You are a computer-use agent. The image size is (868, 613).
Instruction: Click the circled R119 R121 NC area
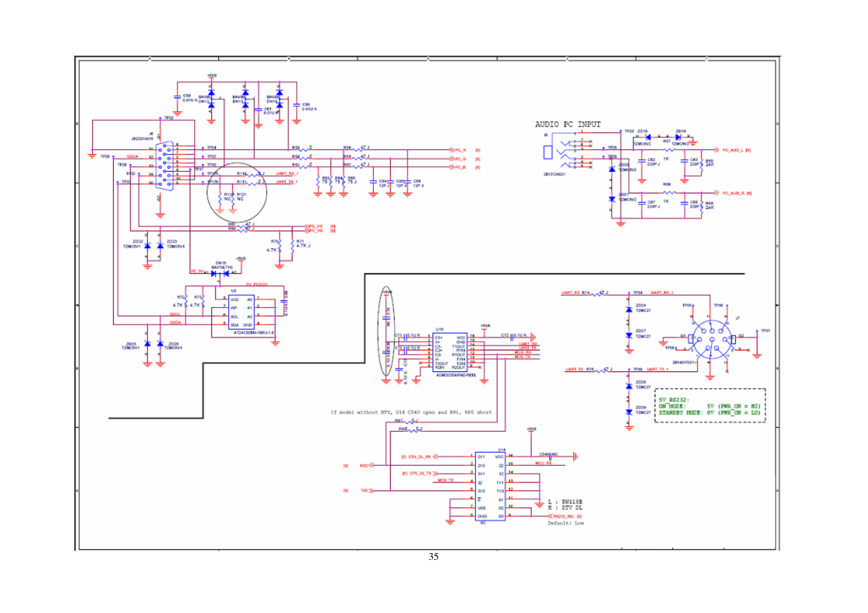point(236,193)
